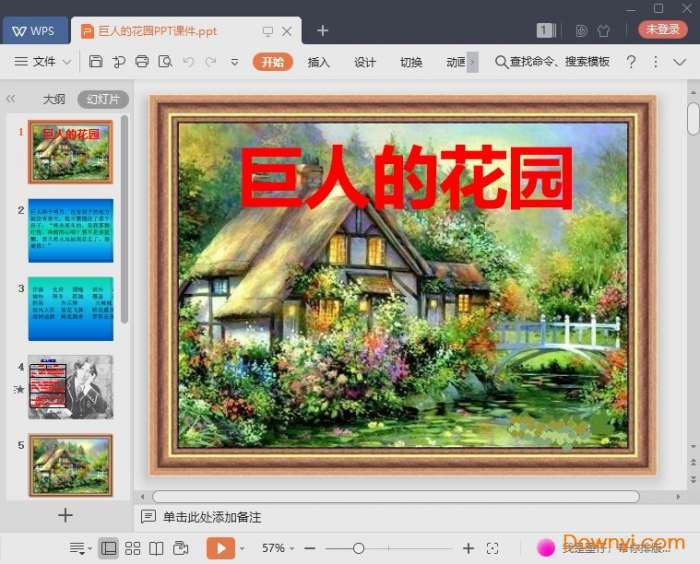Click animation star marker on slide 4
700x564 pixels.
point(19,389)
